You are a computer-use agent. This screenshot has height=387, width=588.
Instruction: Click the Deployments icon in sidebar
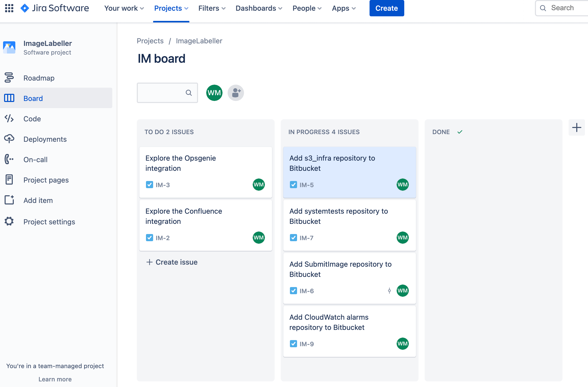pos(9,139)
